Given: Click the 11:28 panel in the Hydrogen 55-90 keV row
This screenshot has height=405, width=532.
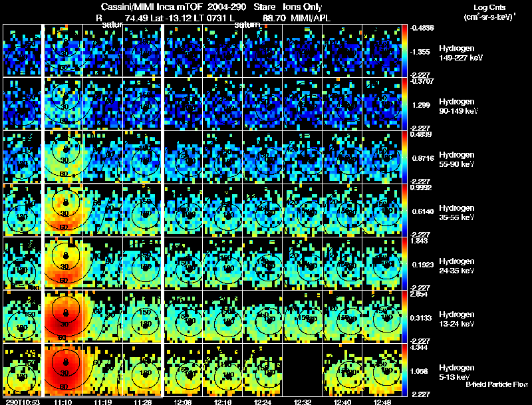Looking at the screenshot, I should coord(142,157).
